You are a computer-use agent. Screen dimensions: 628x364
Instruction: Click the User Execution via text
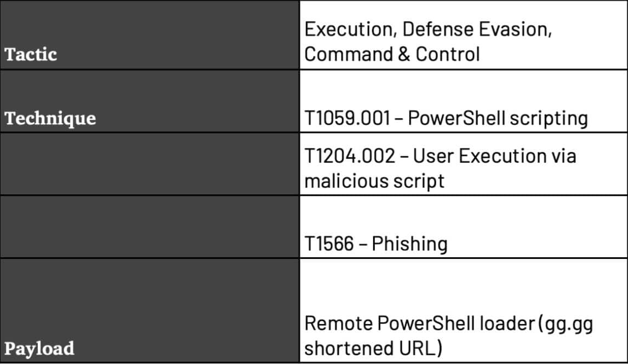[494, 156]
